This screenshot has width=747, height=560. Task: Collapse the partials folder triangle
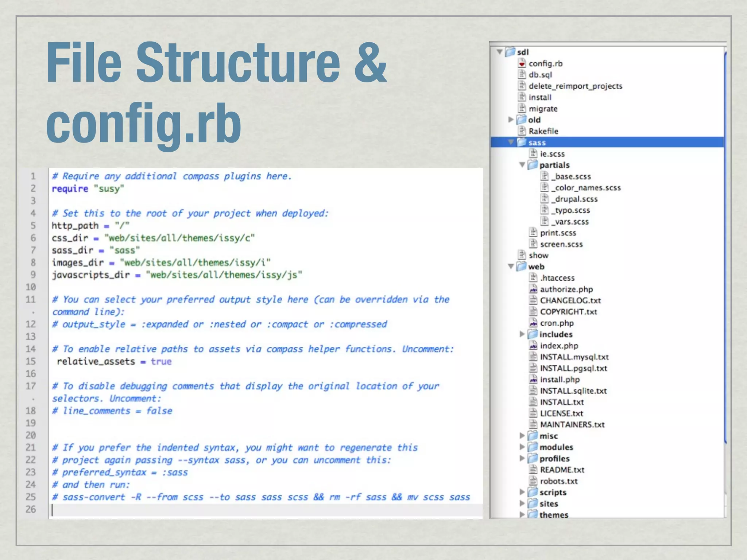click(x=522, y=165)
